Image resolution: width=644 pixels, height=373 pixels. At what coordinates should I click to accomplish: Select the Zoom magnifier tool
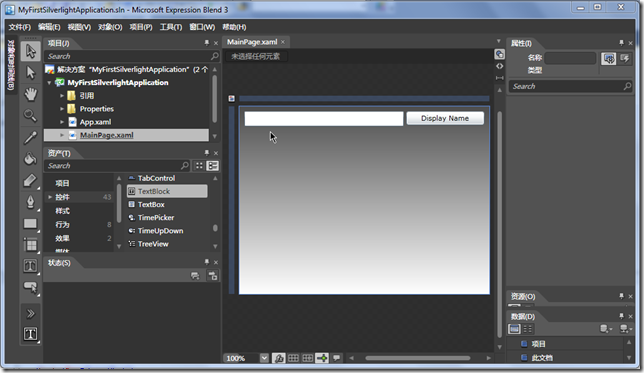[x=30, y=116]
